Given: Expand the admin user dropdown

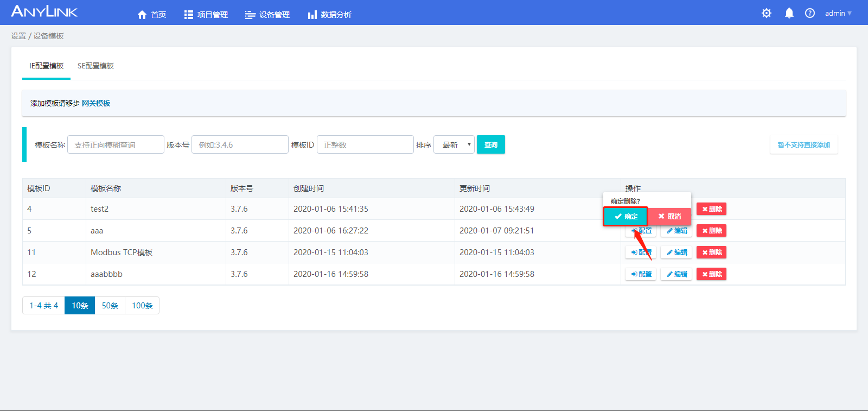Looking at the screenshot, I should pos(838,13).
